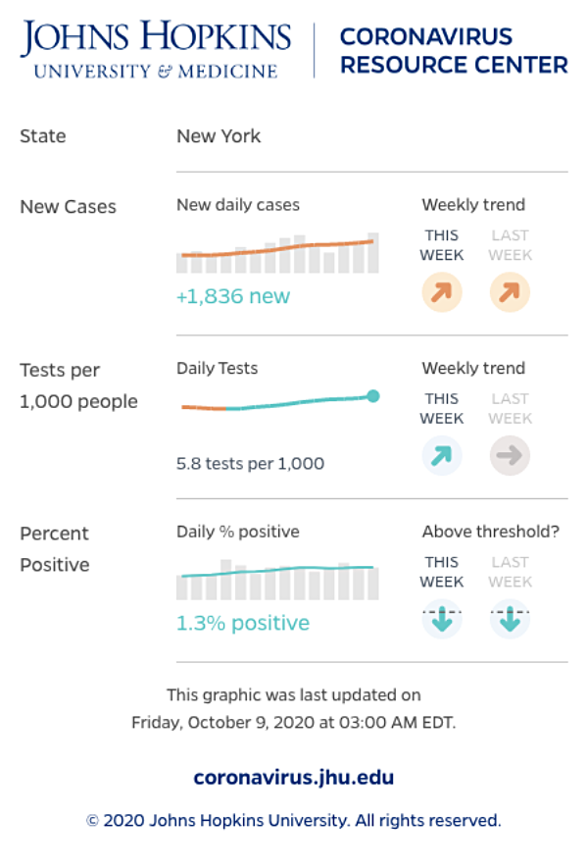Screen dimensions: 588x868
Task: Click the 5.8 tests per 1,000 text
Action: click(x=250, y=463)
